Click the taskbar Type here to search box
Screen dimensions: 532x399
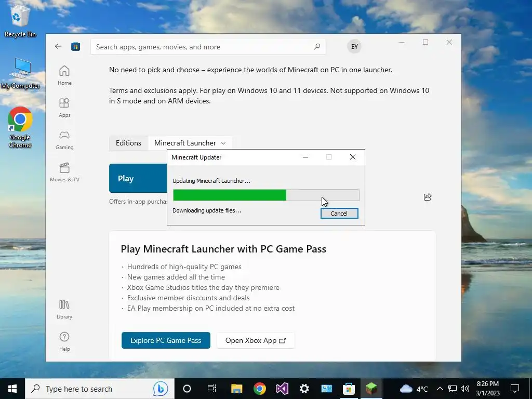(100, 389)
